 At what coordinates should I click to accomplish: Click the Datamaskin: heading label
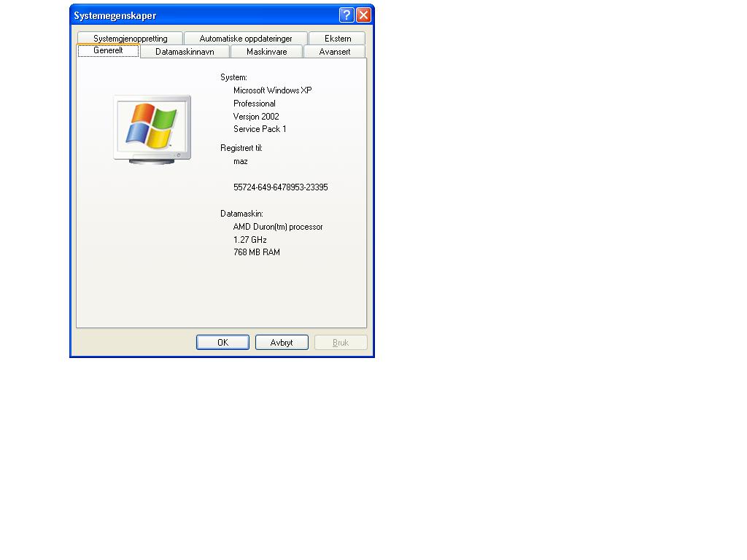[x=241, y=214]
